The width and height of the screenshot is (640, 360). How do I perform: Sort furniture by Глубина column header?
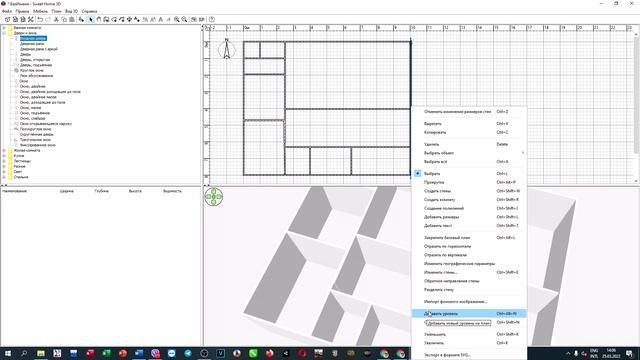click(102, 191)
